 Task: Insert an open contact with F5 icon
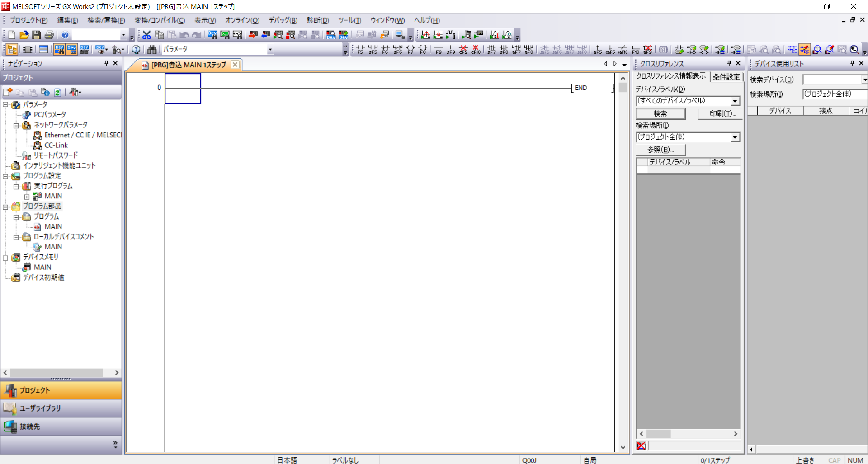pyautogui.click(x=360, y=49)
